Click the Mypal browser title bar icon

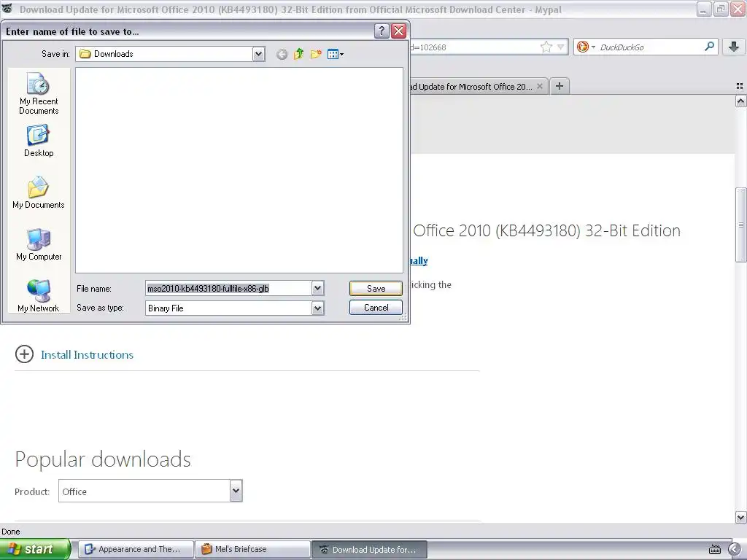7,9
